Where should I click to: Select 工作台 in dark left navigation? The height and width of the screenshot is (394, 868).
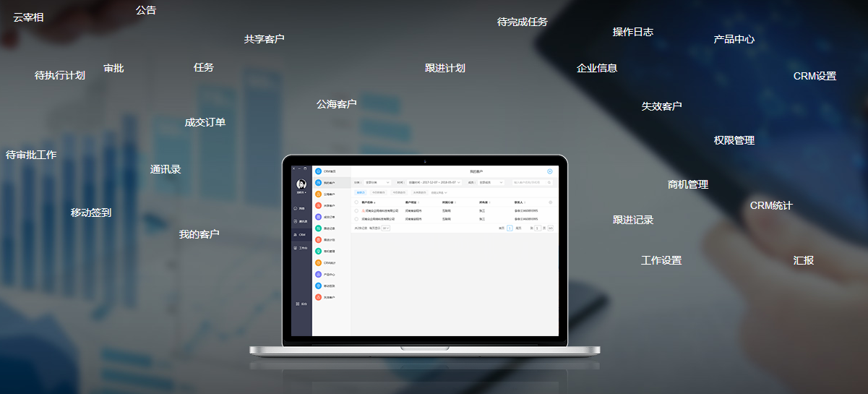[x=301, y=248]
